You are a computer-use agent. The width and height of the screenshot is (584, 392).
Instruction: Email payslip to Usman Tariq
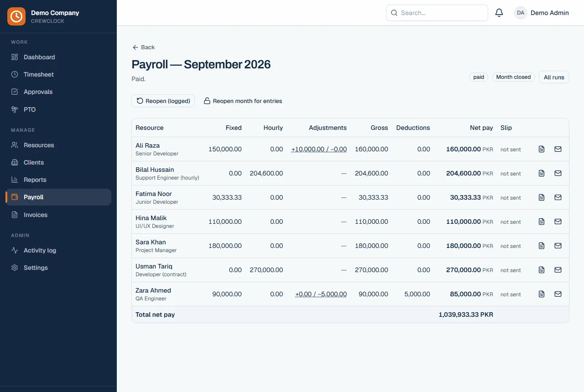(x=558, y=270)
